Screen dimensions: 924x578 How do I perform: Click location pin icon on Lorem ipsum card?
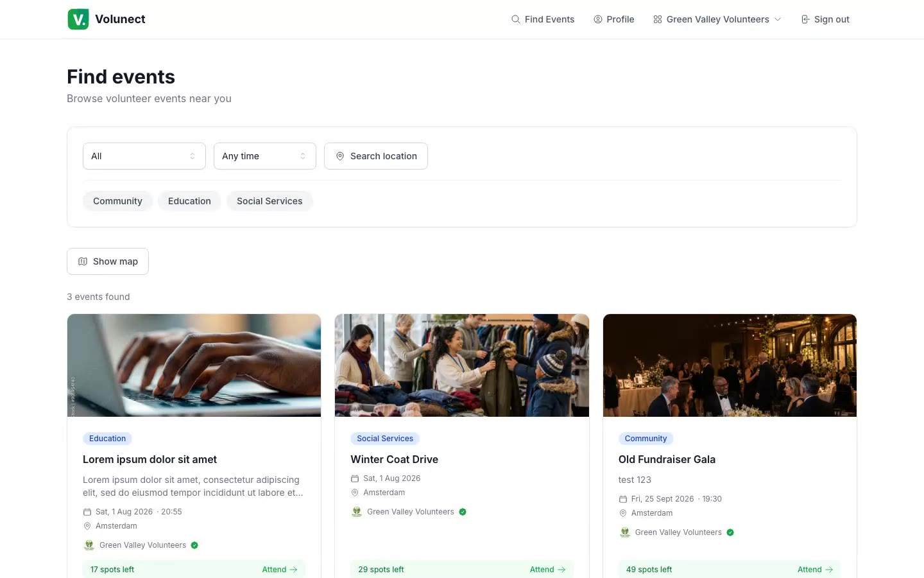[x=87, y=526]
